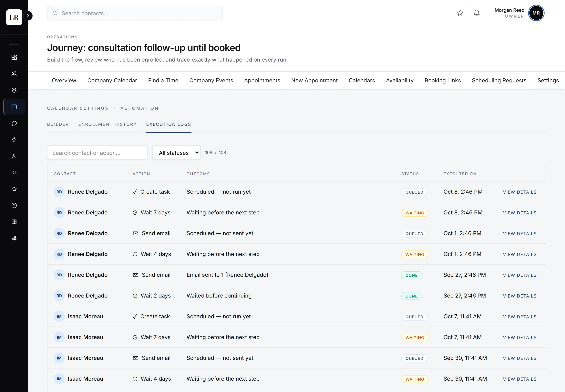Open the New Appointment tab

314,80
